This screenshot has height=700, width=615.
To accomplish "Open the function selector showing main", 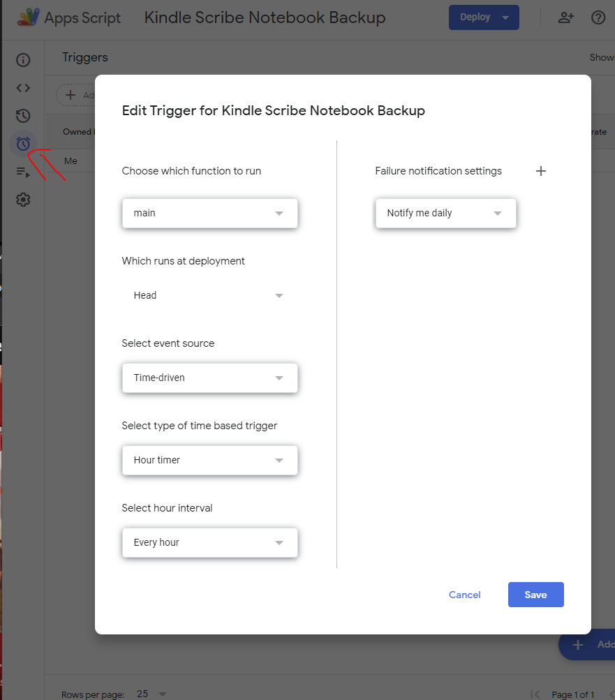I will [209, 213].
